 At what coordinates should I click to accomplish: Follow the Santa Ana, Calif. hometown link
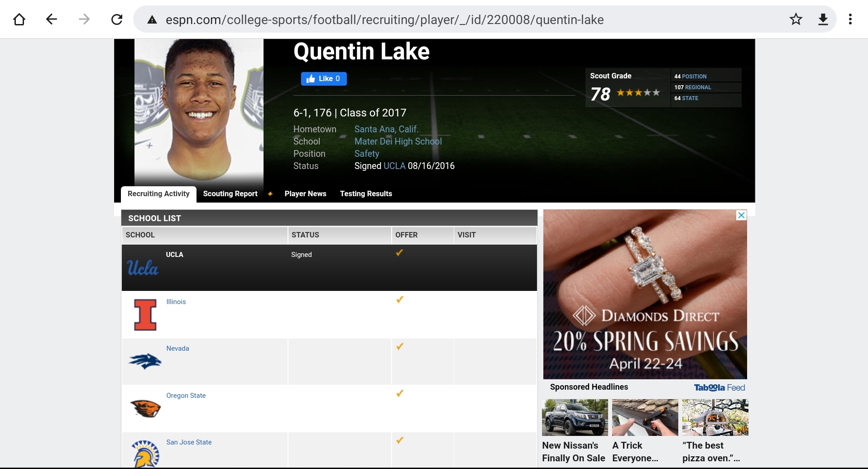(386, 129)
